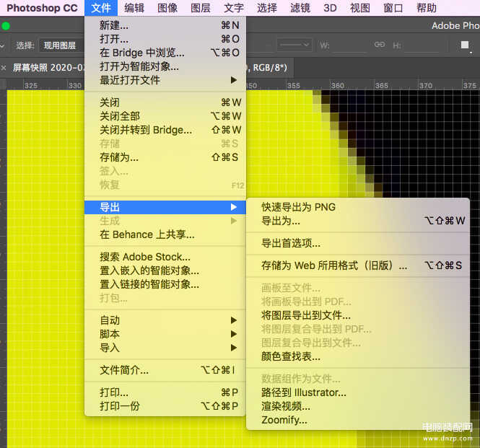Click the path operations square icon
This screenshot has height=448, width=480.
465,45
